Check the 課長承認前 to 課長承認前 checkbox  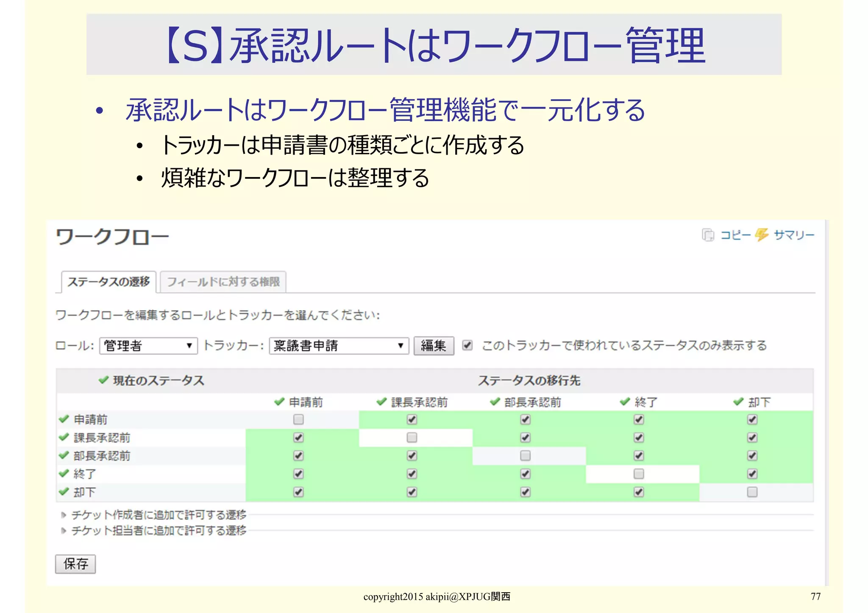pyautogui.click(x=412, y=437)
